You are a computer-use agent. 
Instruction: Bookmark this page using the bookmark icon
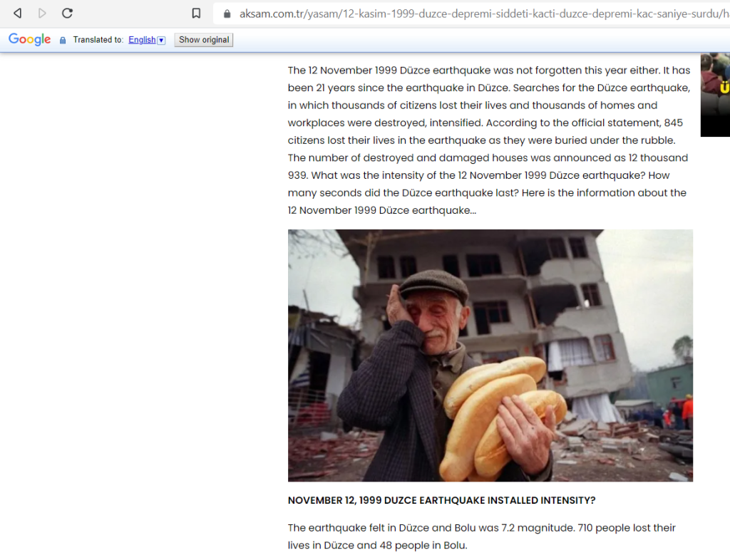pyautogui.click(x=196, y=13)
